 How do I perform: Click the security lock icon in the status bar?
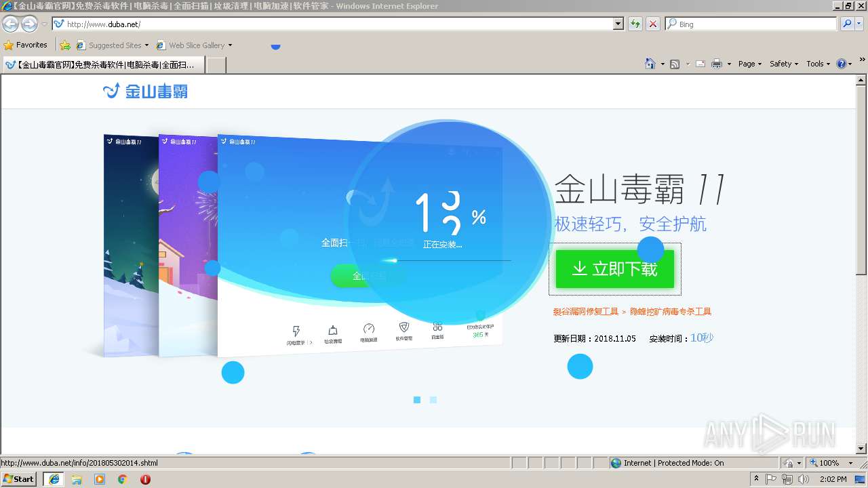pyautogui.click(x=789, y=463)
